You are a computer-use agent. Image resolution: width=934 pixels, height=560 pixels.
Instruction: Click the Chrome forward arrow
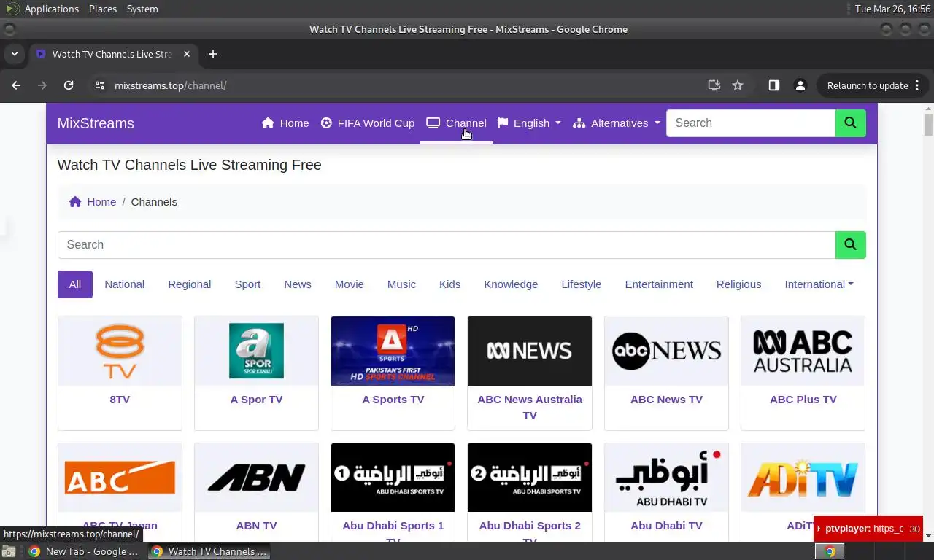(x=42, y=85)
